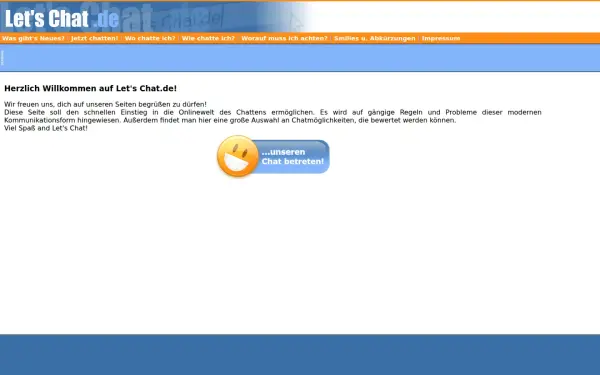Image resolution: width=600 pixels, height=375 pixels.
Task: Click text 'Viel Spaß and Let's Chat!'
Action: (x=46, y=128)
